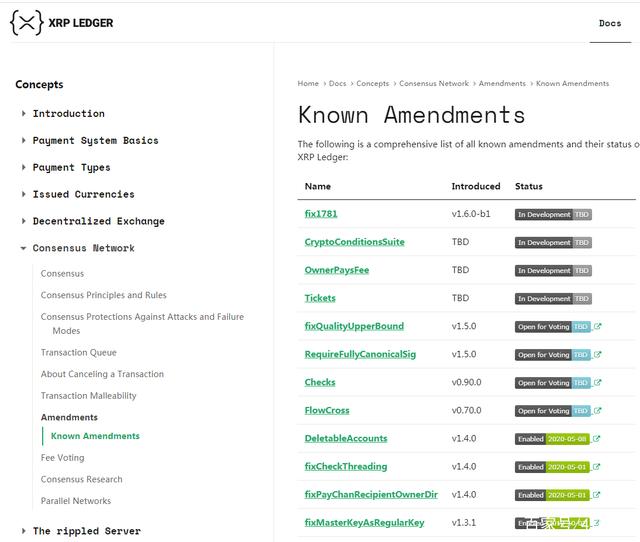Open the CryptoConditionsSuite amendment link
The height and width of the screenshot is (542, 640).
(x=354, y=242)
